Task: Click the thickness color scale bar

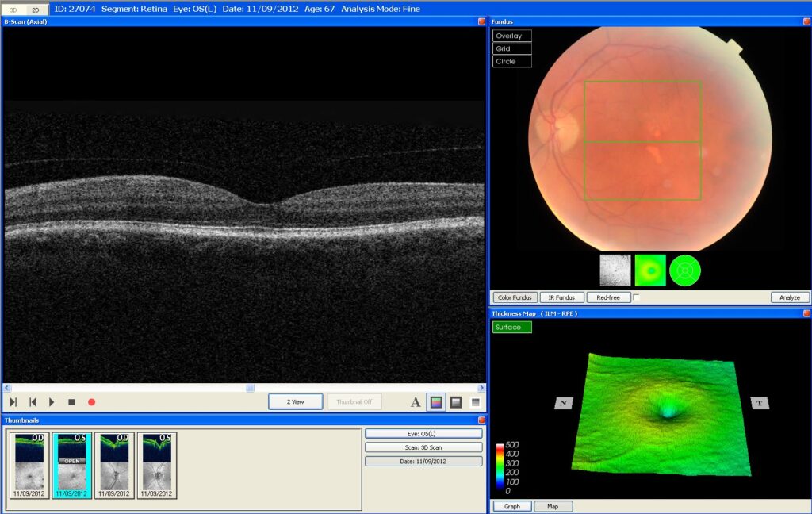Action: click(500, 466)
